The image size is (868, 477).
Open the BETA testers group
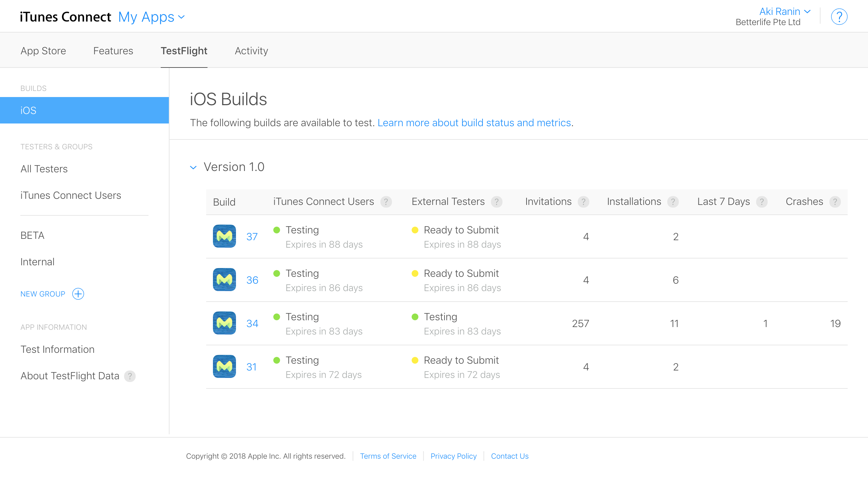[33, 235]
